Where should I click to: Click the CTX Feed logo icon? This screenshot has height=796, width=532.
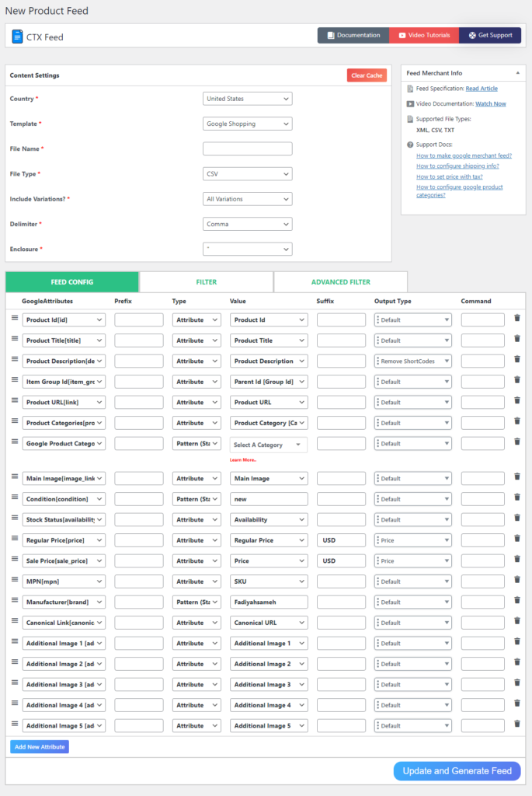pyautogui.click(x=17, y=37)
